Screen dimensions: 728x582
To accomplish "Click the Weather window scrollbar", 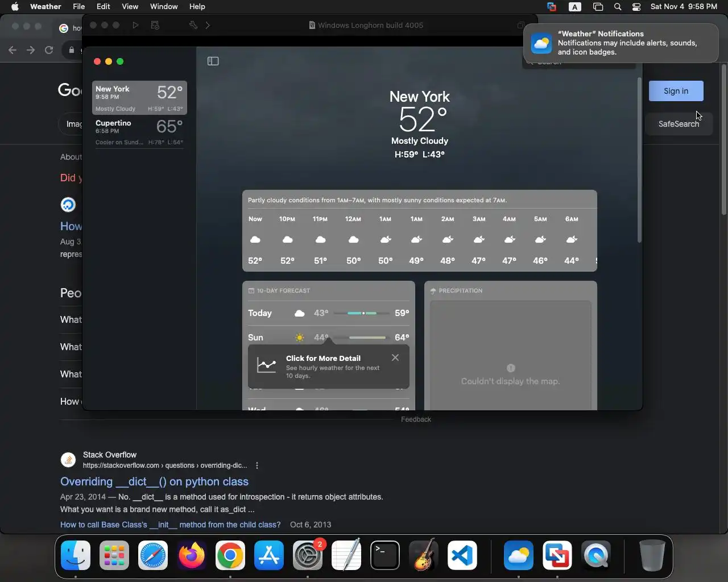I will point(639,159).
